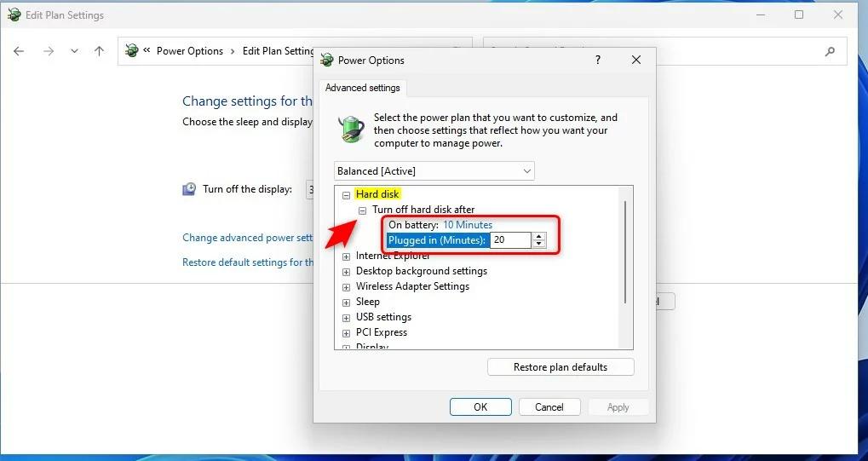Click the address bar power icon

coord(131,50)
